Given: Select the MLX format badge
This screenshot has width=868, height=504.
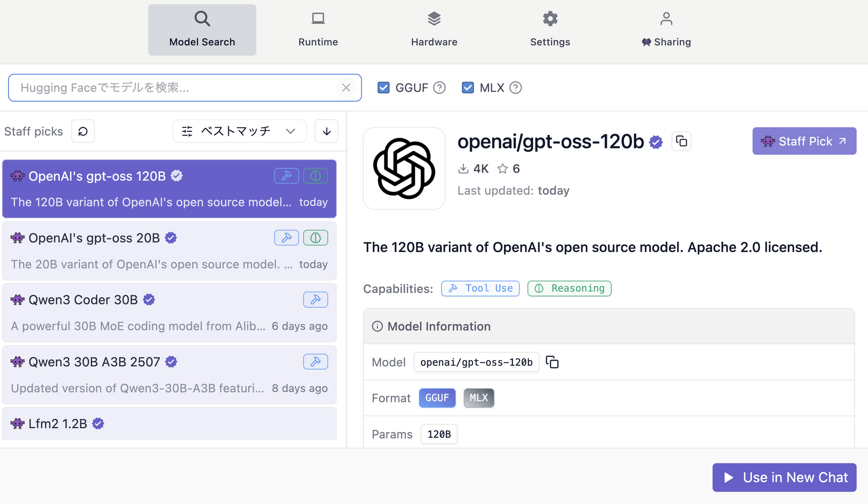Looking at the screenshot, I should point(479,398).
